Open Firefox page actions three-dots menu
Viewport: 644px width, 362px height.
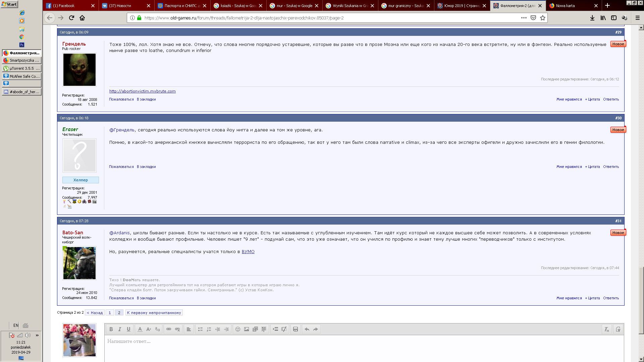click(524, 18)
